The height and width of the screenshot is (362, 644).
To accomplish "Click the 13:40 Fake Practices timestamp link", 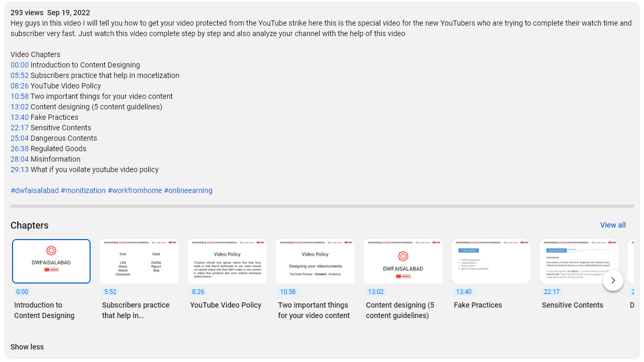I will pyautogui.click(x=19, y=117).
